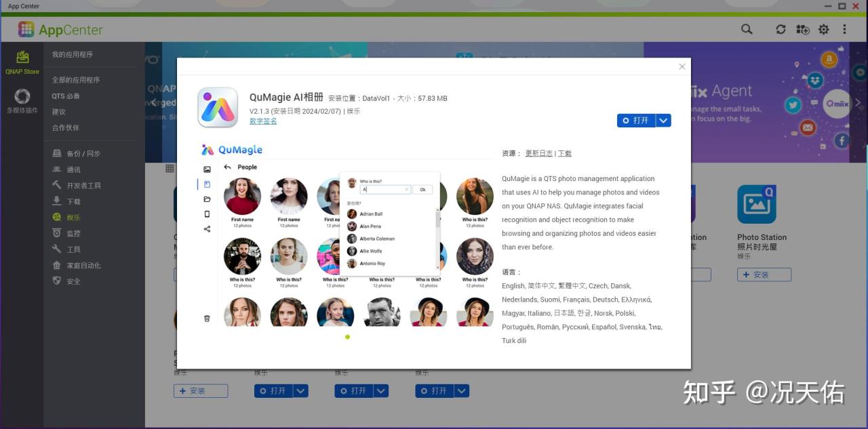This screenshot has width=868, height=429.
Task: Open 开发者工具 category
Action: 77,186
